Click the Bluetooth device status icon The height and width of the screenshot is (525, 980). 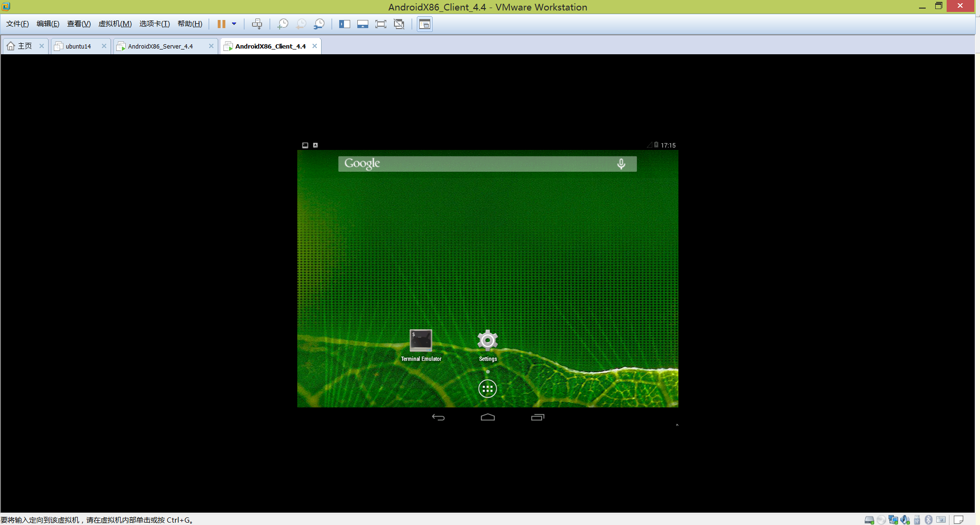[929, 520]
